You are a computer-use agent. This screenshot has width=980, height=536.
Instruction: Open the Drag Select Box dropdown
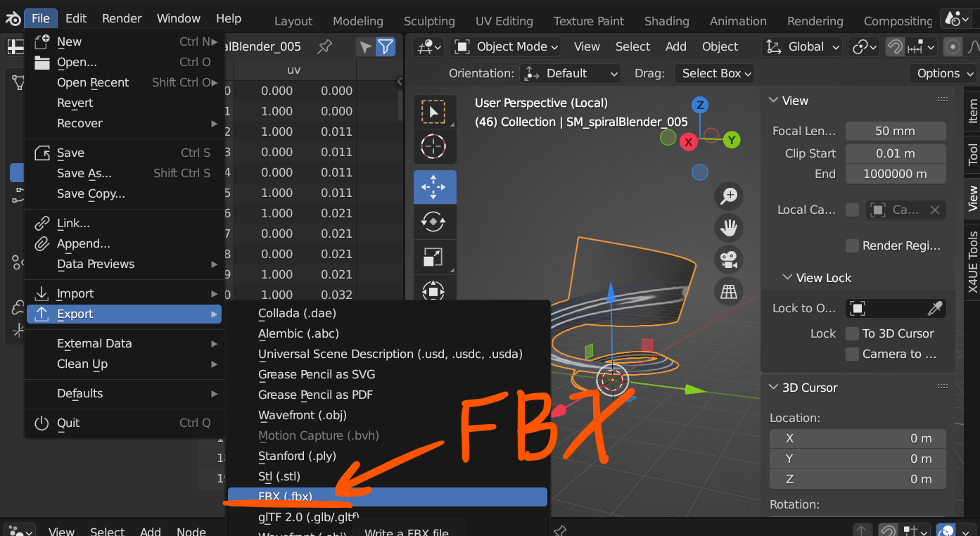click(714, 73)
